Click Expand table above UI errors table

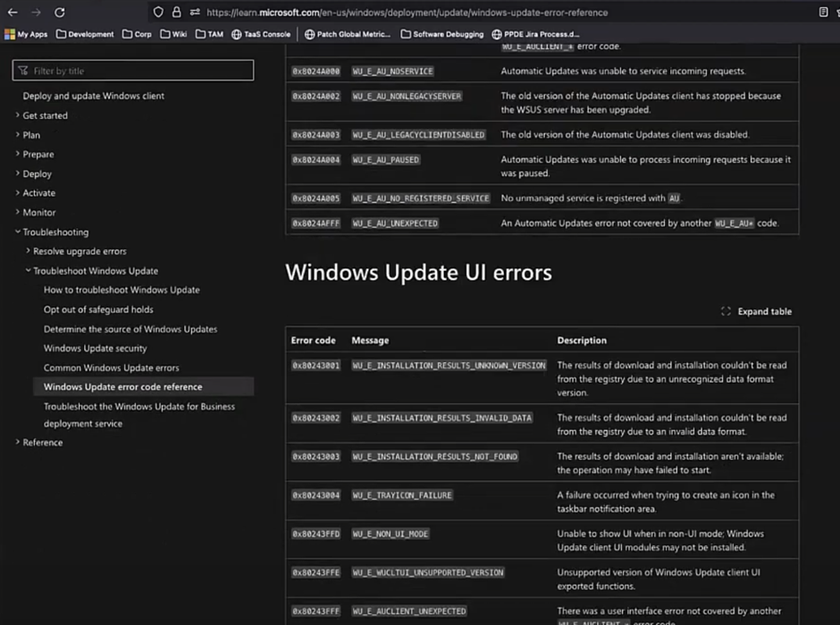coord(757,311)
